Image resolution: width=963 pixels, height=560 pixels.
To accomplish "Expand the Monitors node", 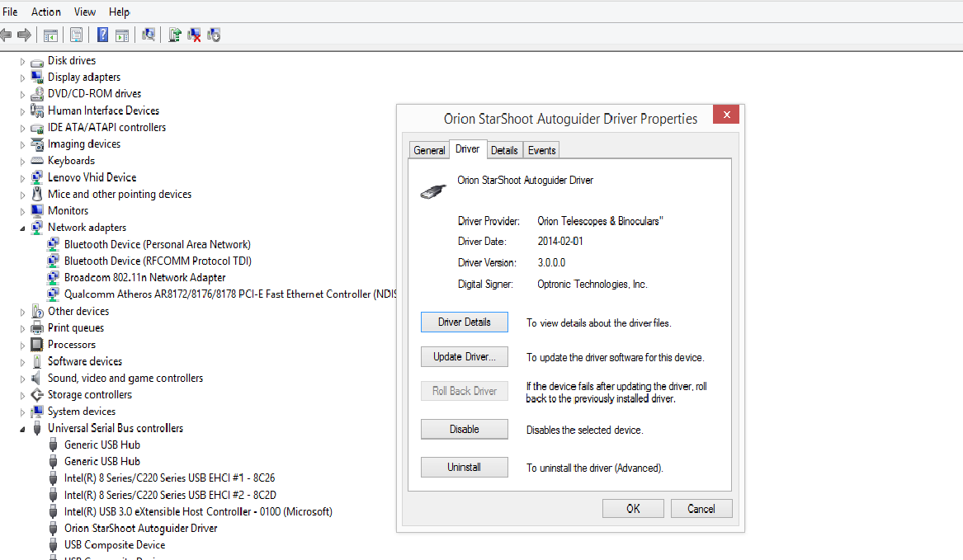I will click(23, 212).
